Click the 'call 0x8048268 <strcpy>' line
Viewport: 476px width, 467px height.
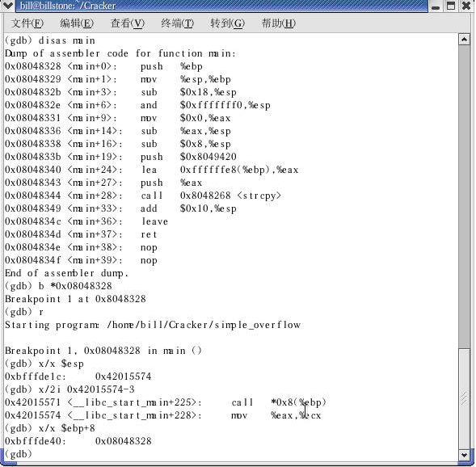click(143, 196)
